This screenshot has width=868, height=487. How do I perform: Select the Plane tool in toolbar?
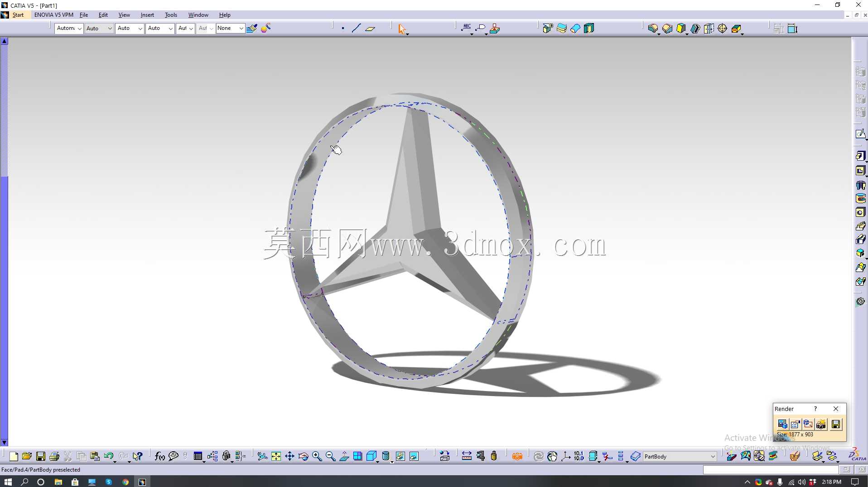370,29
